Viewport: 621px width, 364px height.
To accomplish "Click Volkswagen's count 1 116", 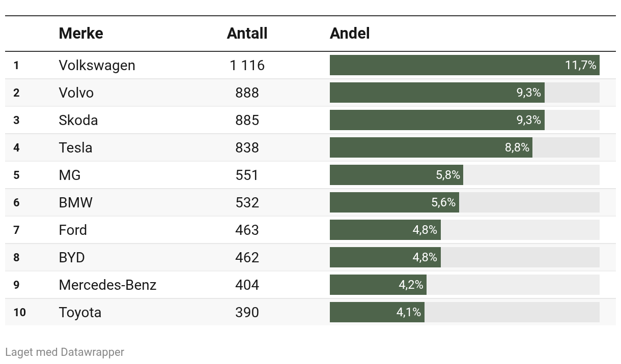I will click(x=247, y=65).
